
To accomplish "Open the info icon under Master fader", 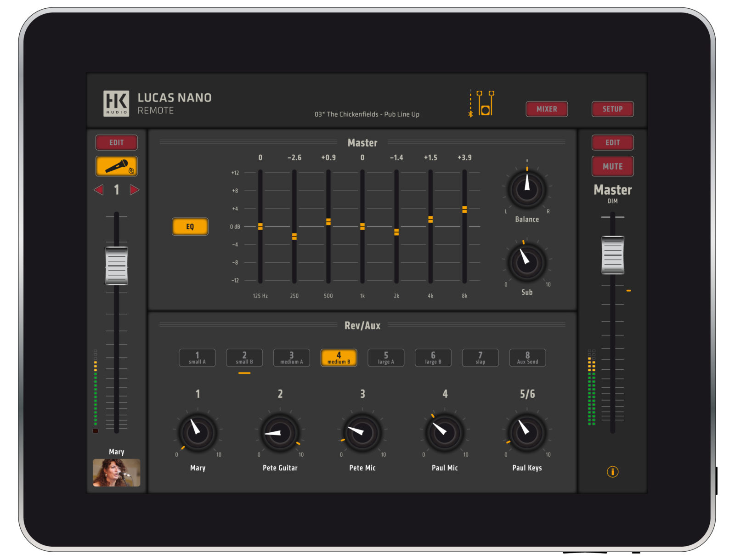I will [x=612, y=472].
